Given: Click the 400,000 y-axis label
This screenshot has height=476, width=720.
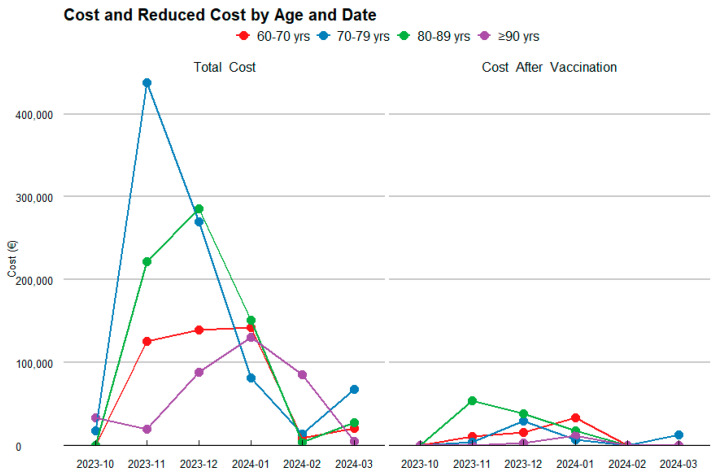Looking at the screenshot, I should [x=34, y=115].
